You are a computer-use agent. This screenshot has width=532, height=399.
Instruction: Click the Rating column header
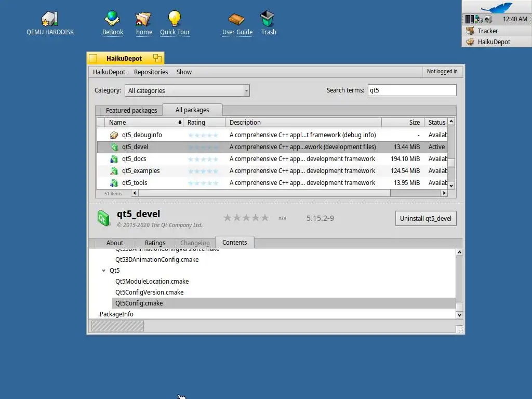point(204,123)
